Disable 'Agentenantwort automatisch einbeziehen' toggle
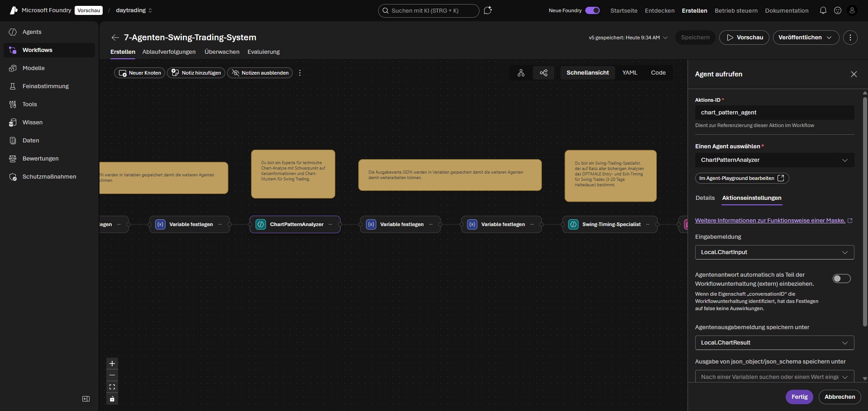 tap(842, 279)
